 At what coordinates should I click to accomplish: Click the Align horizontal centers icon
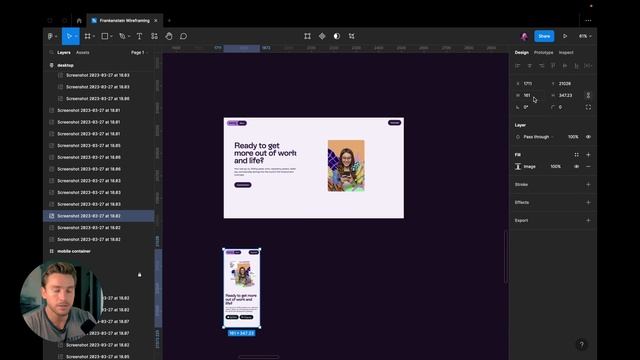529,66
